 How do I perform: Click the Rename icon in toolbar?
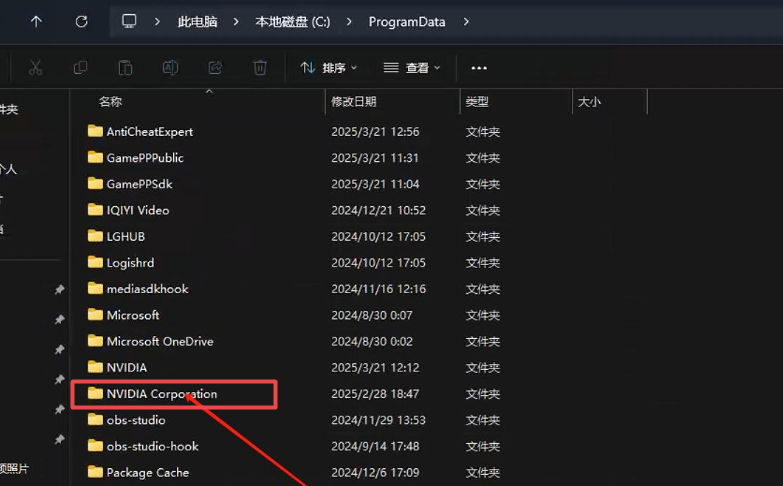(170, 68)
